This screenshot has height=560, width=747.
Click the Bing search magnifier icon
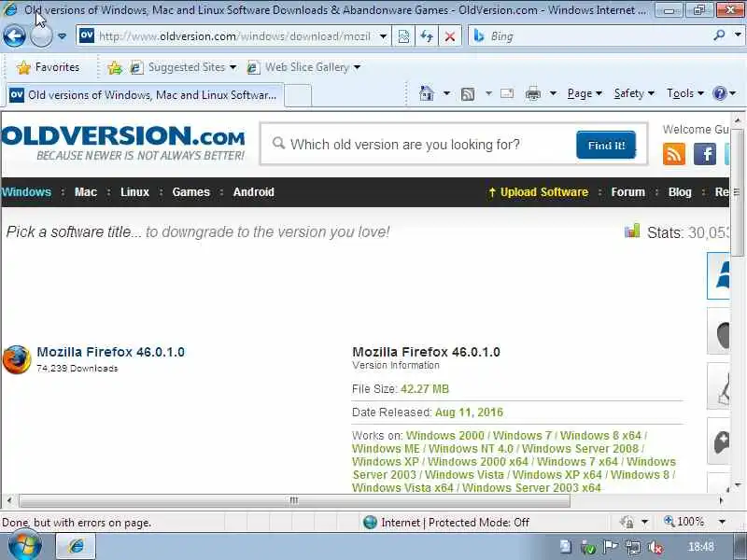[719, 35]
